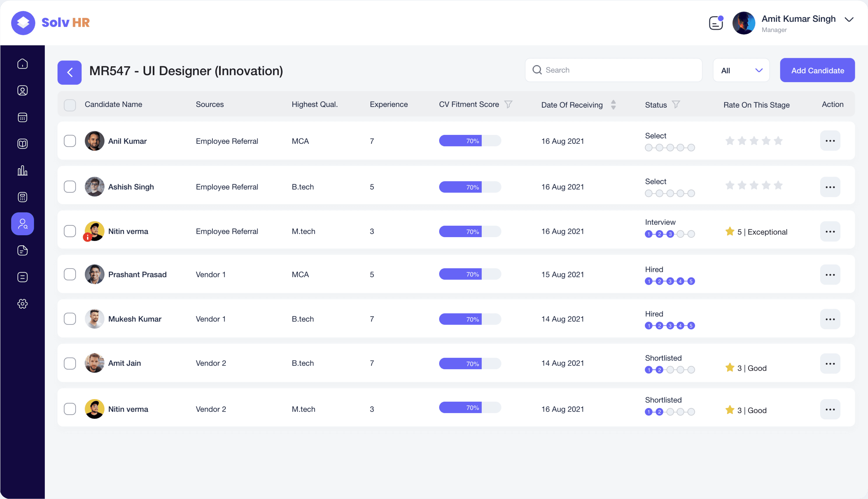
Task: Click the notifications icon near profile
Action: click(716, 23)
